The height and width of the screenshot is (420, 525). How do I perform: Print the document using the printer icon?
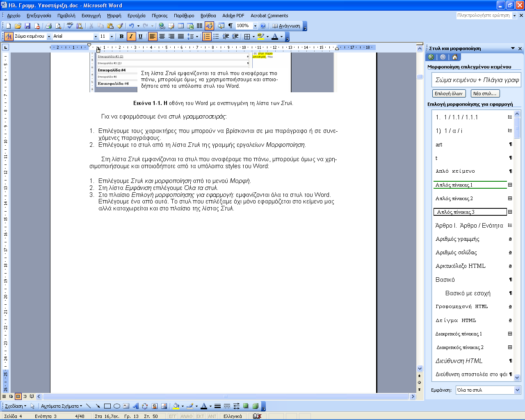[48, 26]
